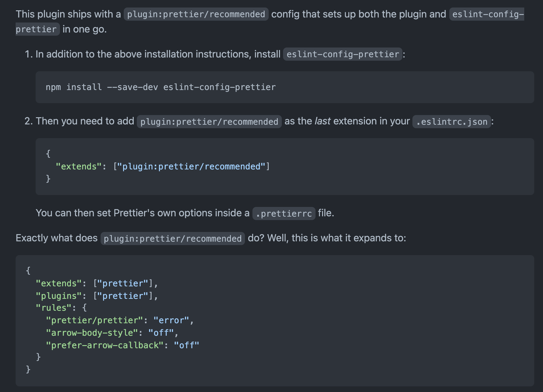The height and width of the screenshot is (392, 543).
Task: Click the "plugins": ["prettier"] code line
Action: coord(97,296)
